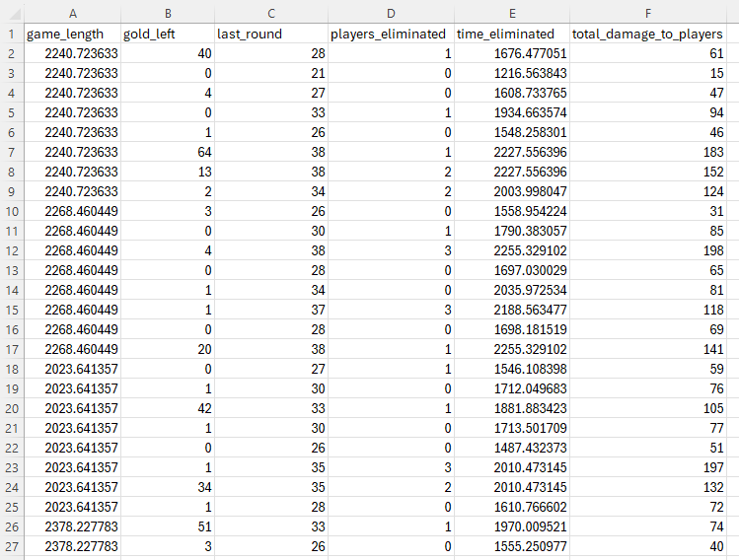Viewport: 739px width, 560px height.
Task: Select column B header
Action: coord(168,14)
